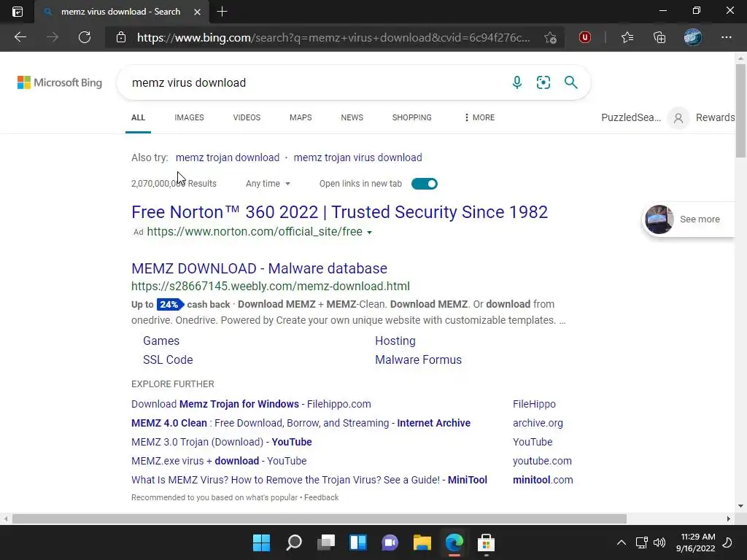Open Chat app on the taskbar
Viewport: 747px width, 560px height.
click(x=390, y=542)
